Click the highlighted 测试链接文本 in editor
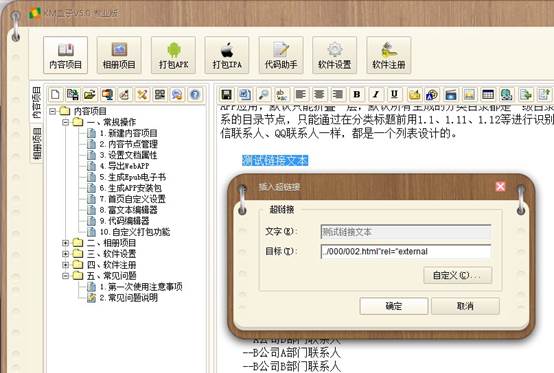Viewport: 554px width, 373px height. (275, 160)
